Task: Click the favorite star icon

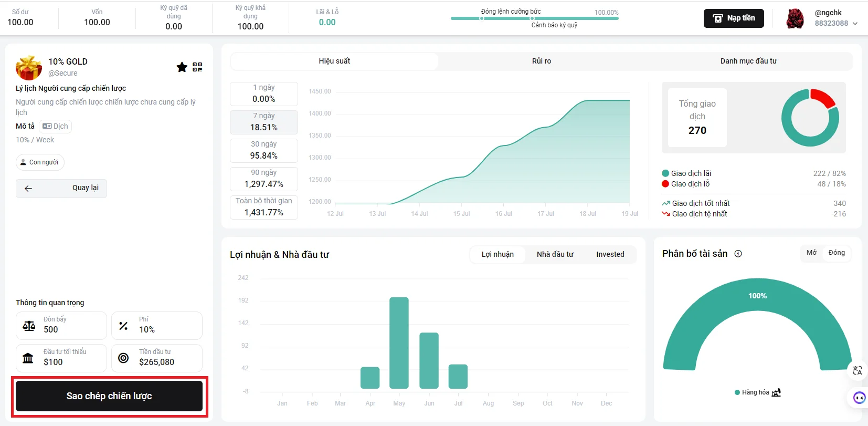Action: (x=182, y=67)
